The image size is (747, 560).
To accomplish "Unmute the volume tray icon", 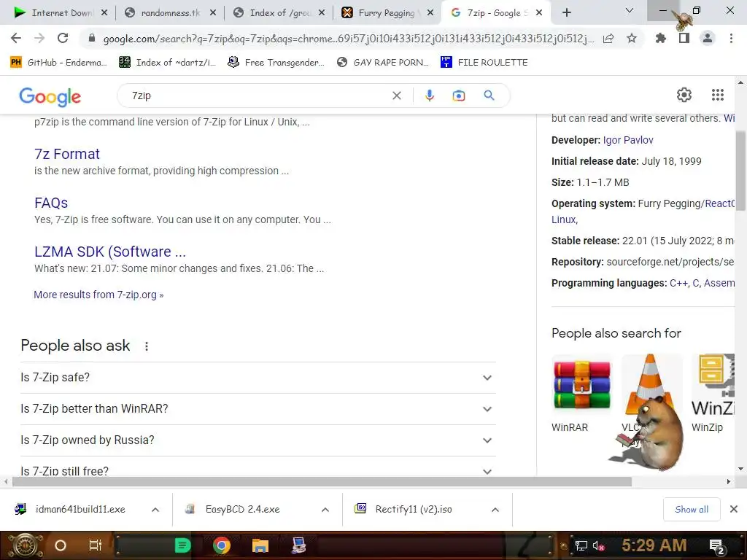I will pos(599,545).
